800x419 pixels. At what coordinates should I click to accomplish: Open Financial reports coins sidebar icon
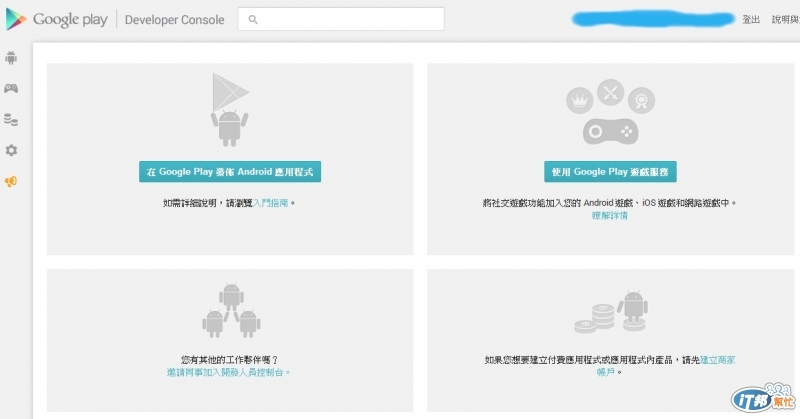click(x=11, y=119)
